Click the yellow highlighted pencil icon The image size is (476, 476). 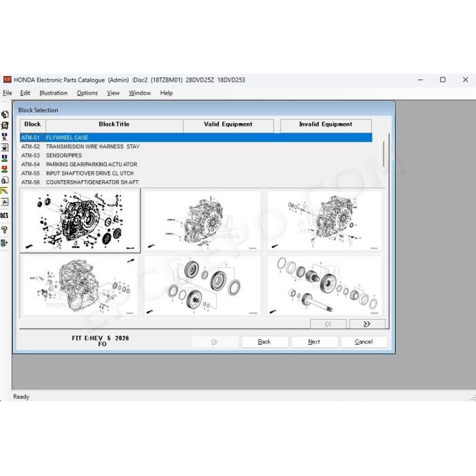click(5, 191)
